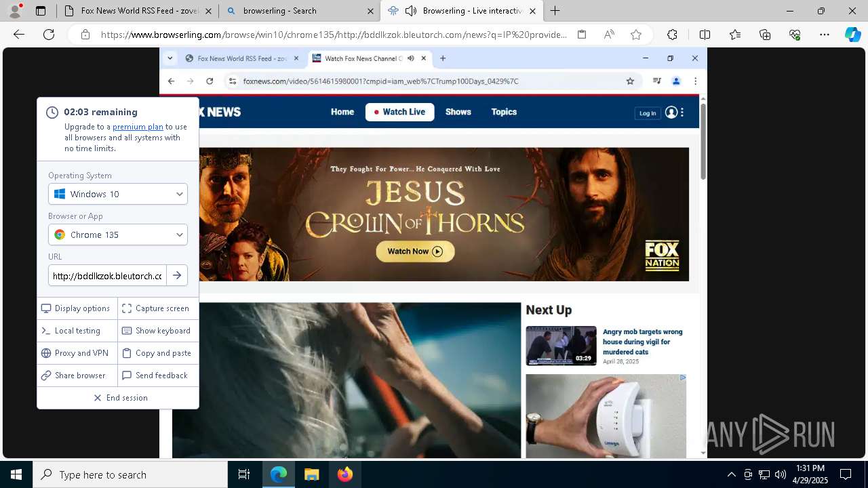The image size is (868, 488).
Task: Expand Chrome tab search dropdown
Action: pyautogui.click(x=170, y=58)
